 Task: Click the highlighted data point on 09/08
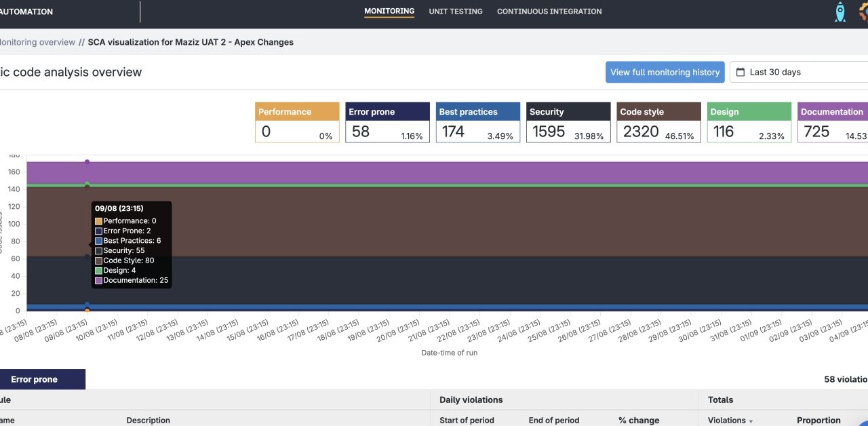(87, 161)
